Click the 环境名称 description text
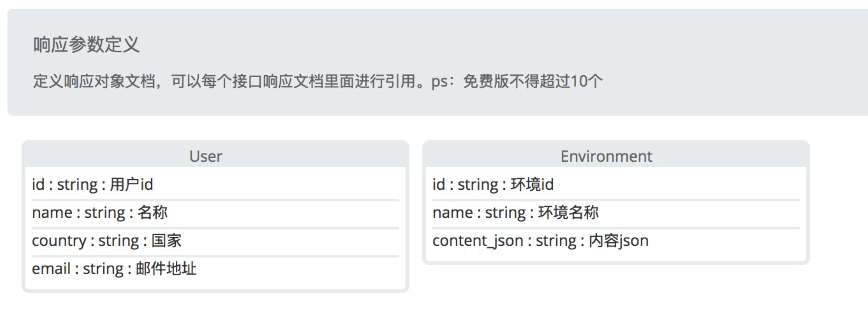Screen dimensions: 868x319 (x=568, y=213)
